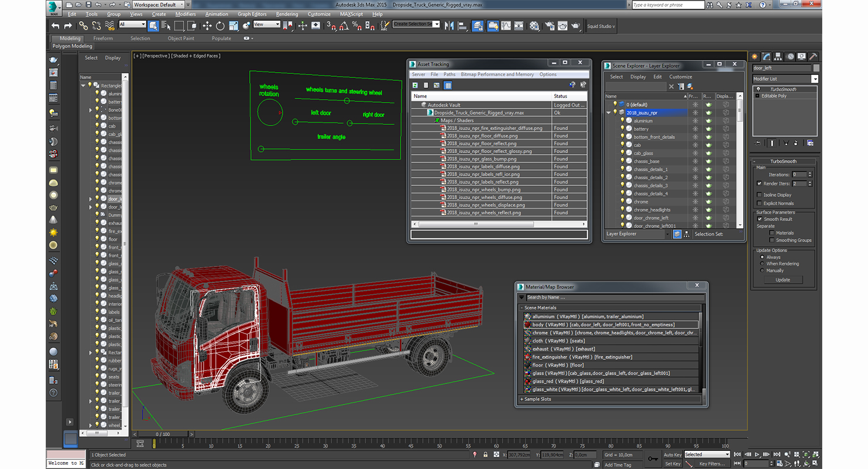Click Play Animation button

pyautogui.click(x=757, y=454)
